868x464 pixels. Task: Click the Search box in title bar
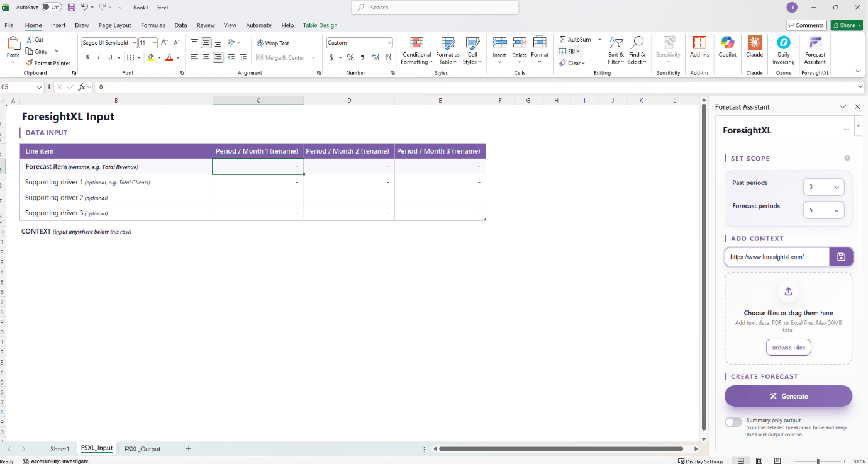click(435, 7)
